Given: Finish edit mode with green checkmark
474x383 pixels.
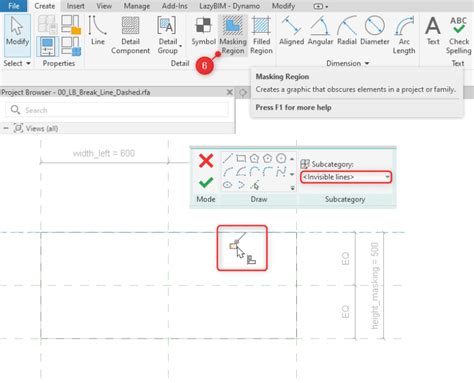Looking at the screenshot, I should (x=206, y=182).
